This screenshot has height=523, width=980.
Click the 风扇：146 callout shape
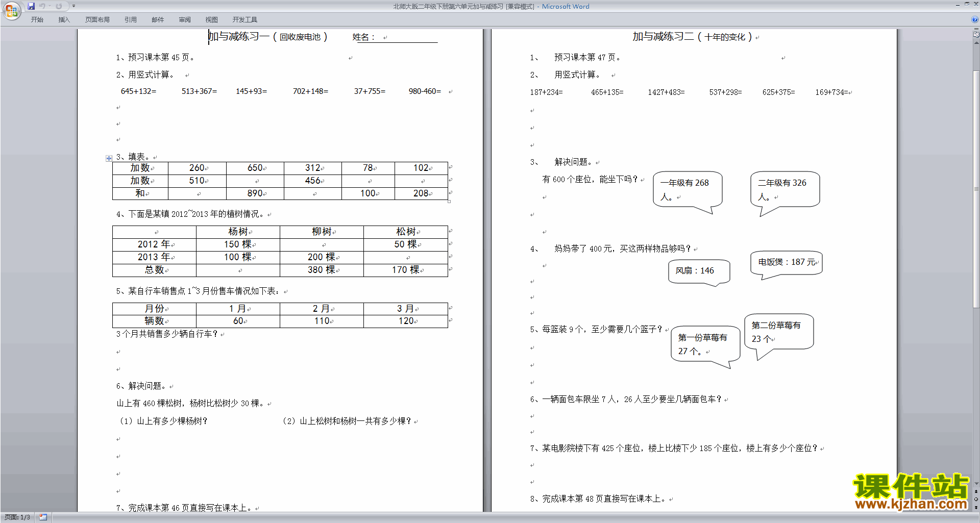coord(699,271)
